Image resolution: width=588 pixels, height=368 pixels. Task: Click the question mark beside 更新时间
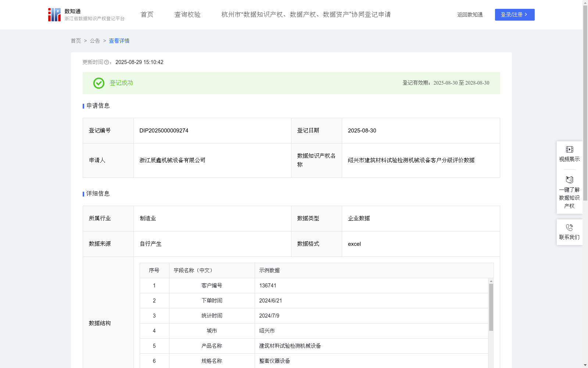(107, 63)
